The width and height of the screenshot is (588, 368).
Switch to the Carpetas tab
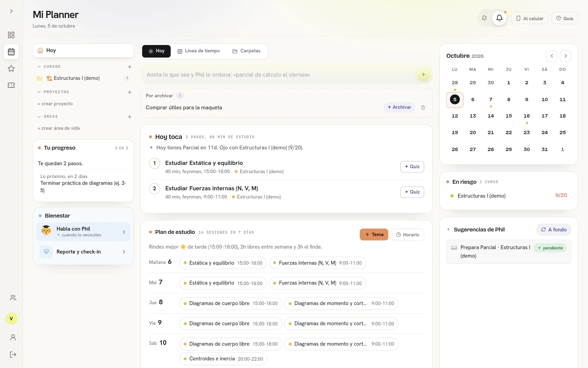246,51
